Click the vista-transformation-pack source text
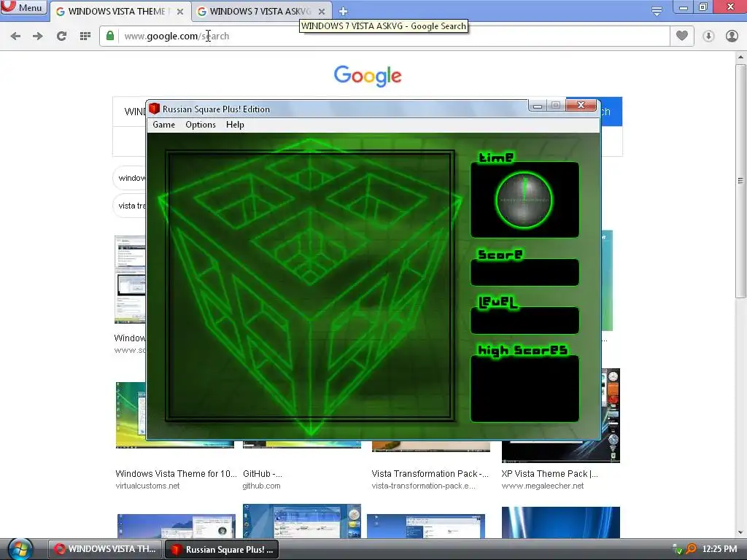747x560 pixels. click(424, 486)
